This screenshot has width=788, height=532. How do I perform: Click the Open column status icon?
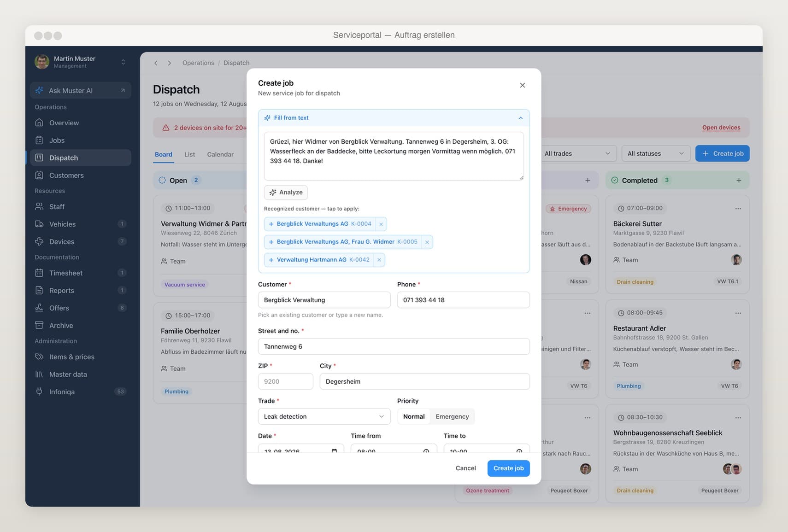tap(162, 180)
